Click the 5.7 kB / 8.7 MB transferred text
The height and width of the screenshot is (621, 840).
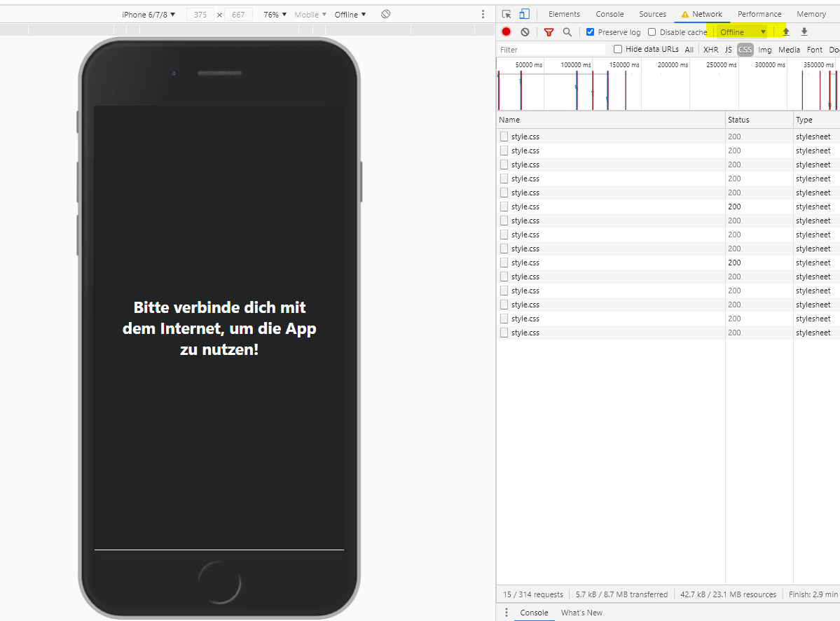point(621,594)
